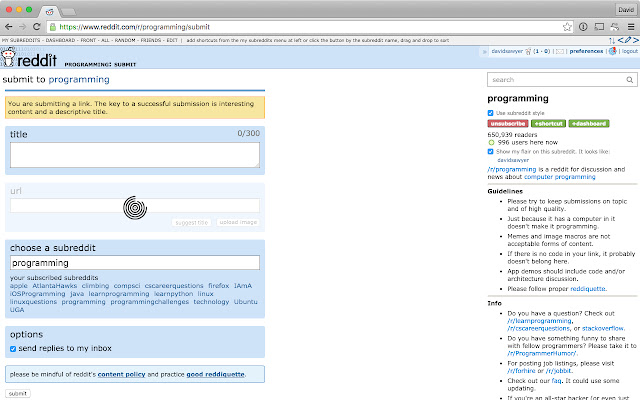Click the davidsawyer flair preview text
Viewport: 640px width, 400px height.
coord(513,160)
